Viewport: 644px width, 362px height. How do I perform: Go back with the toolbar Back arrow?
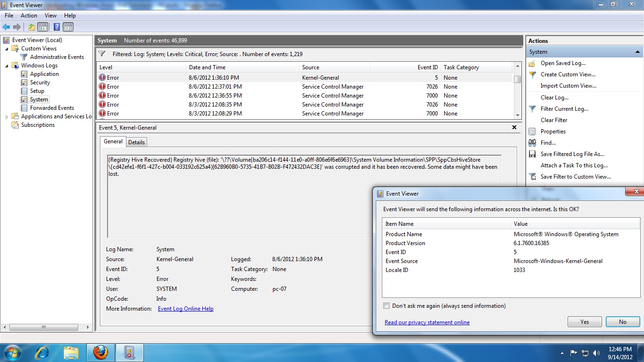click(x=6, y=27)
